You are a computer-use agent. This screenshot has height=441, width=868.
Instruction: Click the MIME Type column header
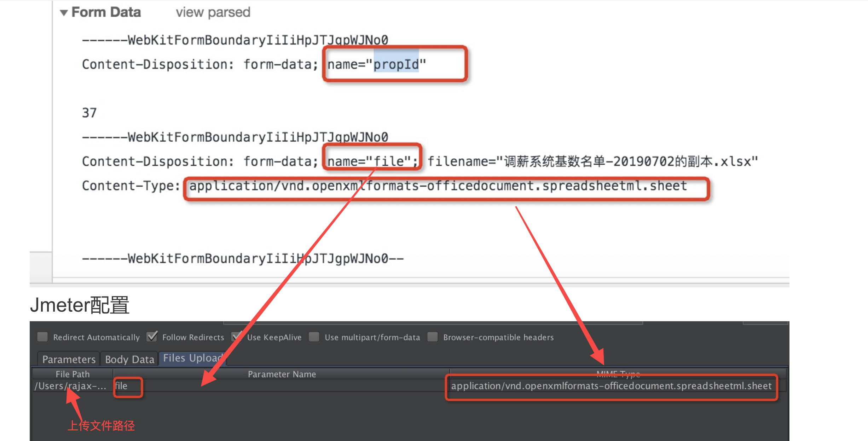[x=618, y=374]
